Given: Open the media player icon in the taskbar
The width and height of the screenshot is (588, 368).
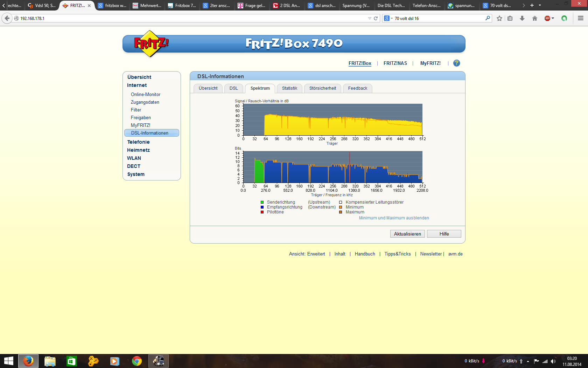Looking at the screenshot, I should coord(115,361).
